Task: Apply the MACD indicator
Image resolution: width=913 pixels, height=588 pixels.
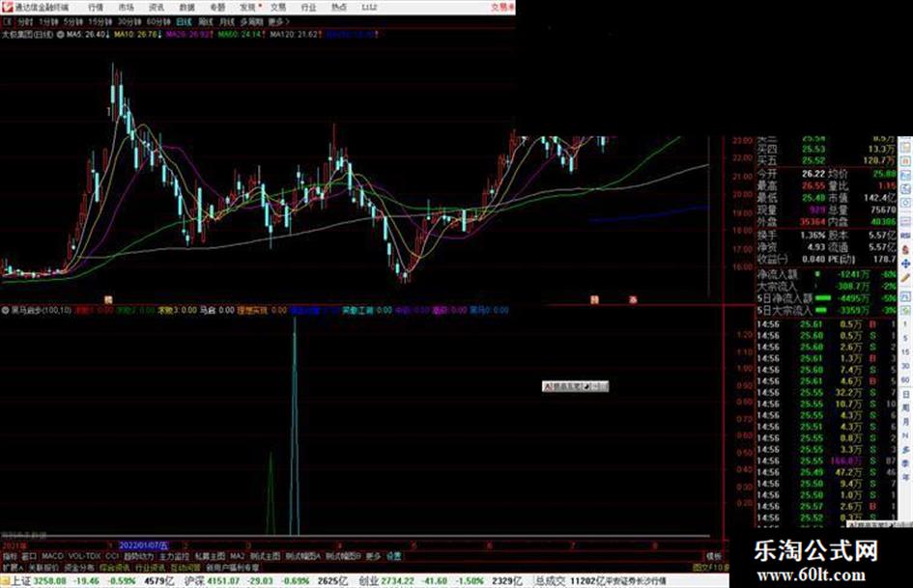Action: click(x=52, y=556)
